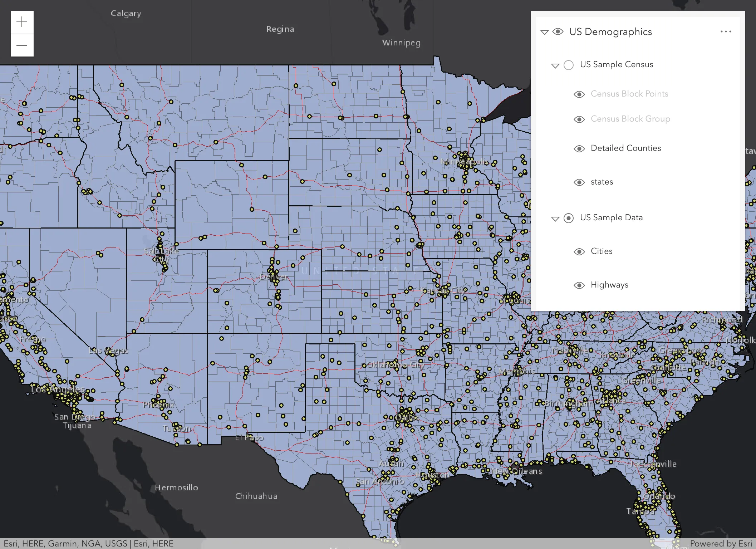Screen dimensions: 756x549
Task: Hide the Census Block Points layer
Action: 579,94
